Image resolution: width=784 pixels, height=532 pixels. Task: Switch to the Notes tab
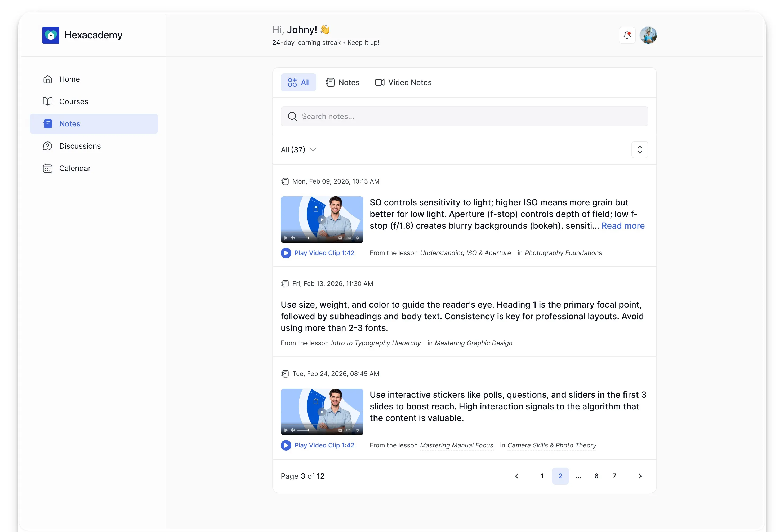[342, 82]
